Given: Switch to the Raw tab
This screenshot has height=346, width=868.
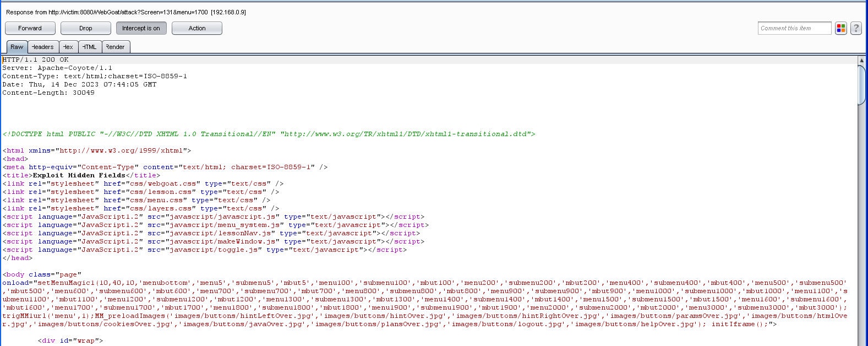Looking at the screenshot, I should pos(17,47).
